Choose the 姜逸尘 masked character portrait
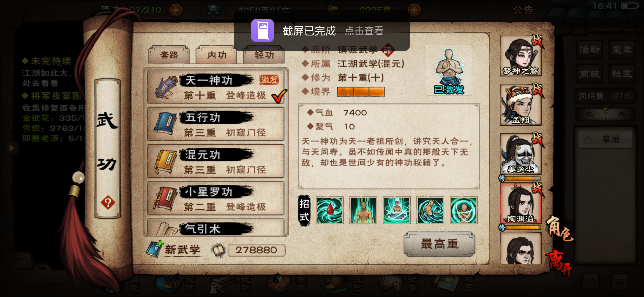The image size is (644, 297). tap(520, 154)
